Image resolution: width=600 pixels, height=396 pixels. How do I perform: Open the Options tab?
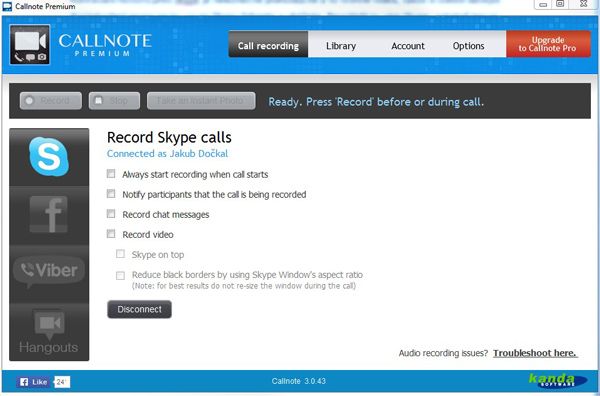point(469,46)
